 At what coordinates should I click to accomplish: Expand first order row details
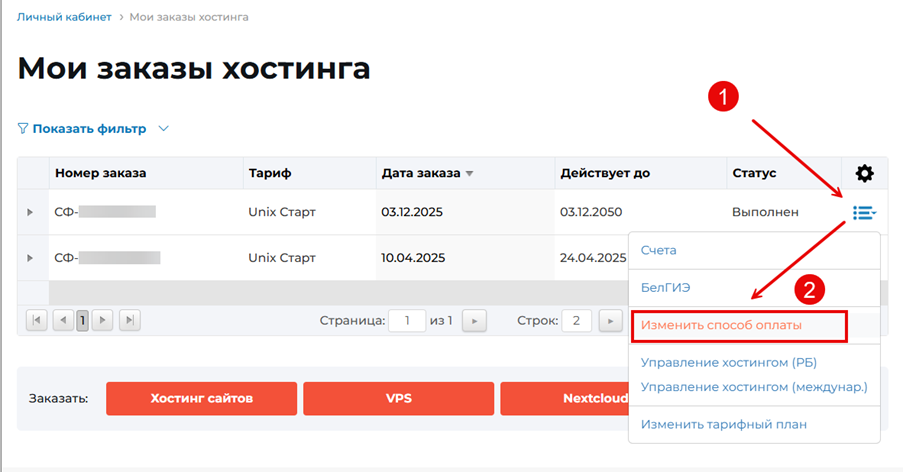click(30, 212)
